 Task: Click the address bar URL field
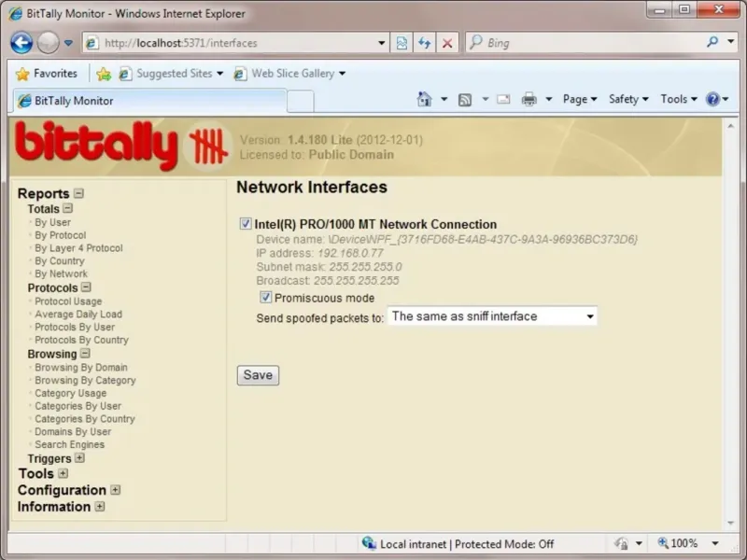(236, 43)
